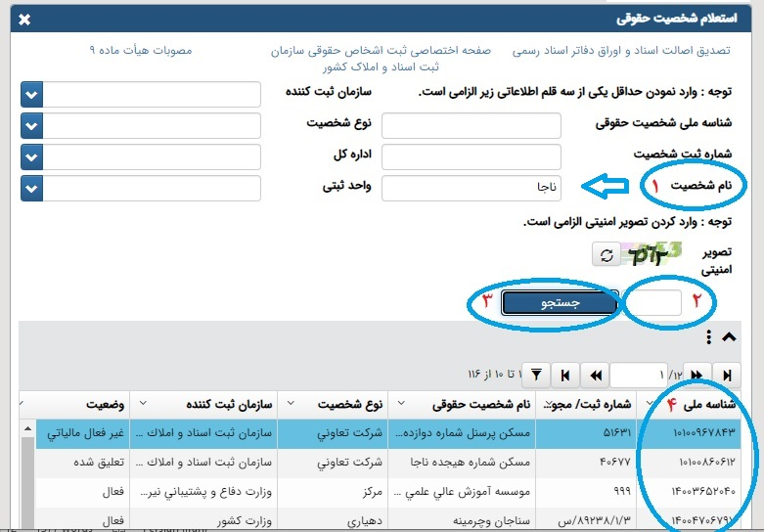
Task: Close the استعلام شخصیت حقوقی dialog
Action: pyautogui.click(x=24, y=19)
